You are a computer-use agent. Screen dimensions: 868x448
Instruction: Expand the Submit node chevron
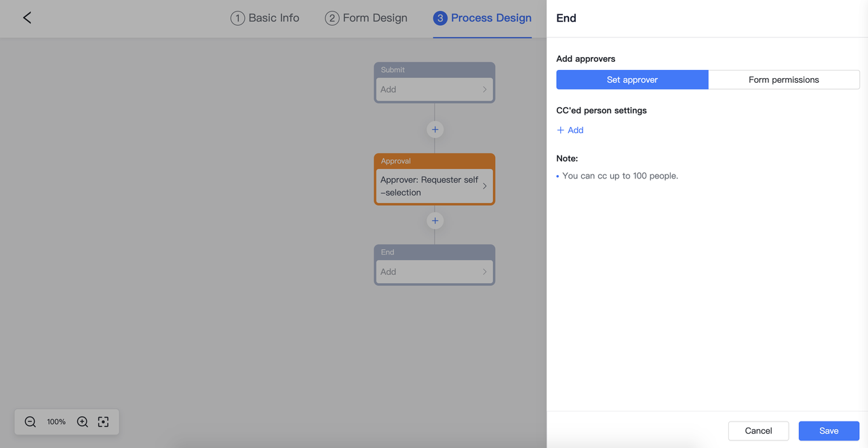(x=484, y=90)
